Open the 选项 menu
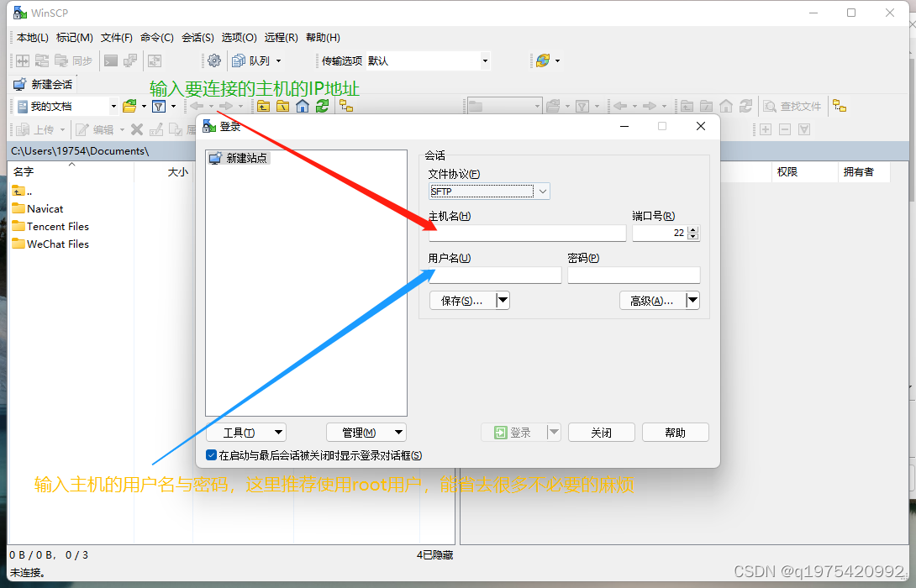The image size is (916, 588). pyautogui.click(x=239, y=37)
